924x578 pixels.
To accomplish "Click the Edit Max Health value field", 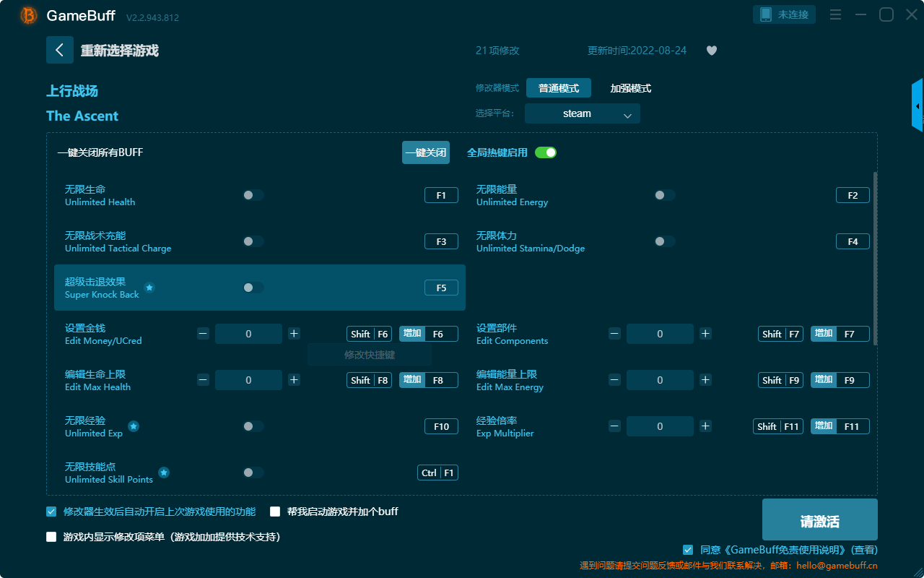I will click(248, 380).
